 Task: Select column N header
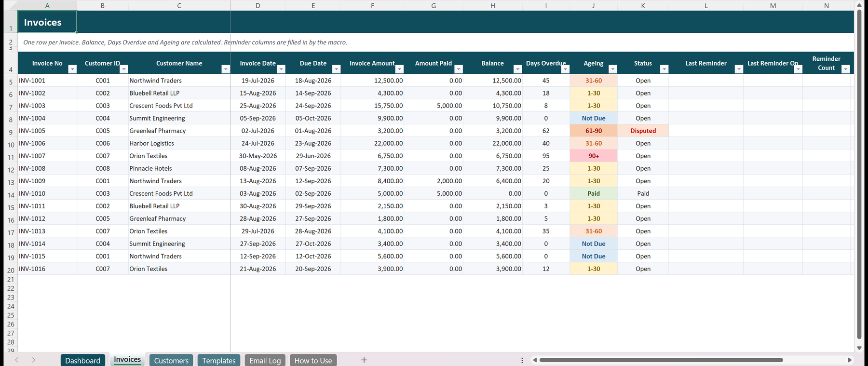click(x=827, y=5)
